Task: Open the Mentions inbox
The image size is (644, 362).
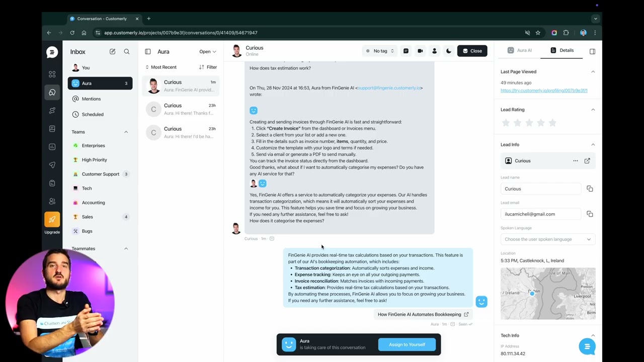Action: (100, 99)
